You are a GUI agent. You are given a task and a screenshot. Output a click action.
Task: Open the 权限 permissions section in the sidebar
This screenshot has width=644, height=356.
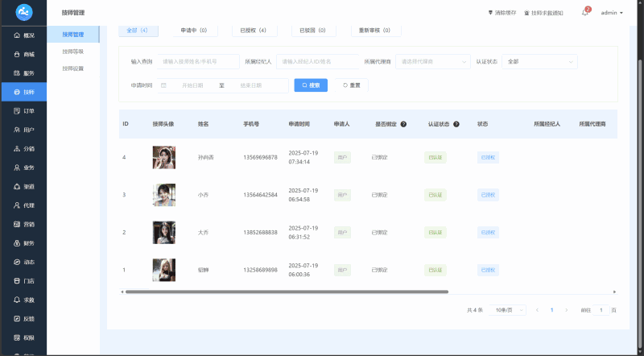tap(24, 338)
